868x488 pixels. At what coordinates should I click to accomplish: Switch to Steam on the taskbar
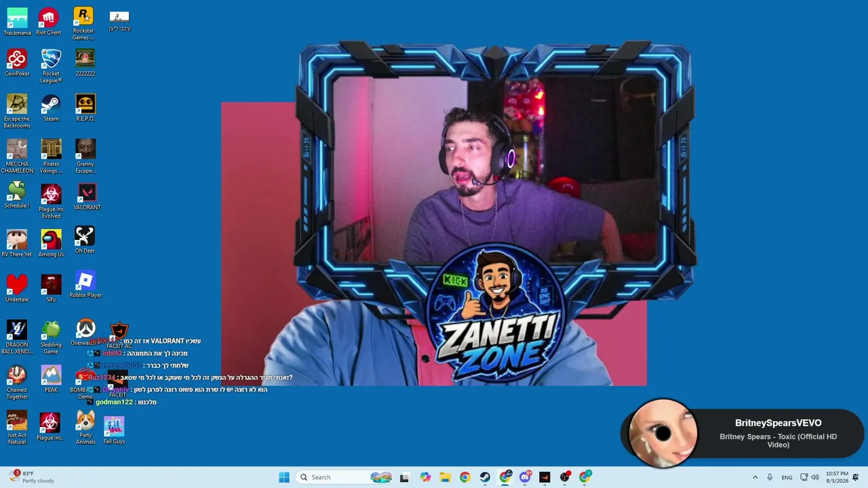tap(485, 477)
